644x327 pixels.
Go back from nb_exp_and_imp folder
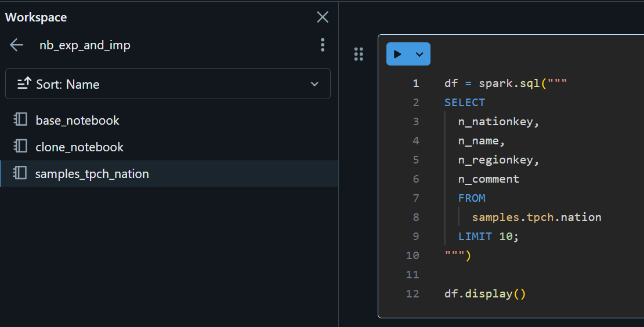(17, 45)
